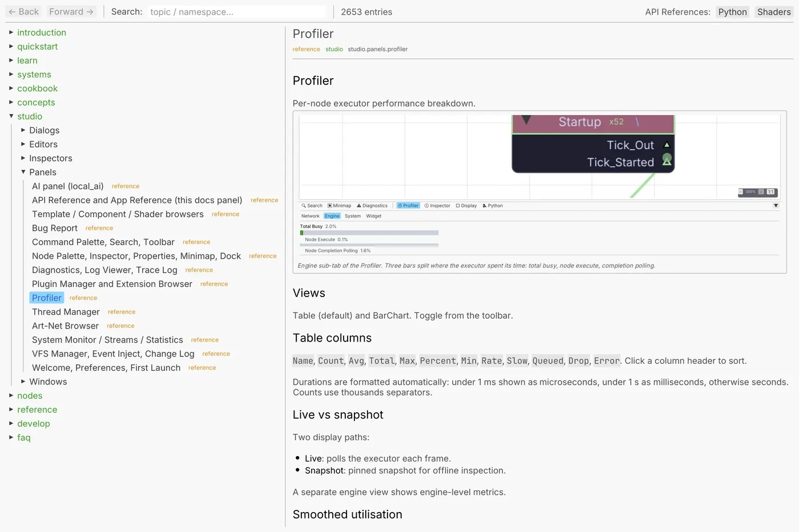Open API Reference and App Reference page
The image size is (799, 532).
coord(137,200)
